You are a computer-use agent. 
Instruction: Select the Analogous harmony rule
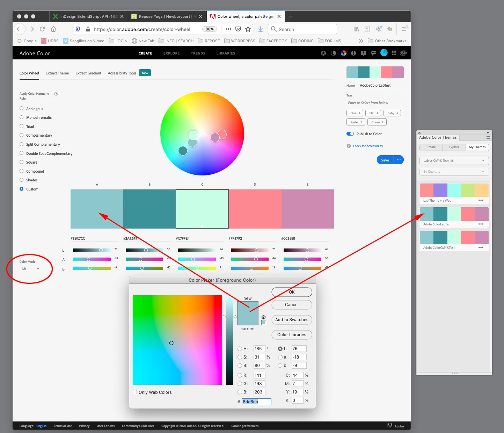[x=22, y=108]
